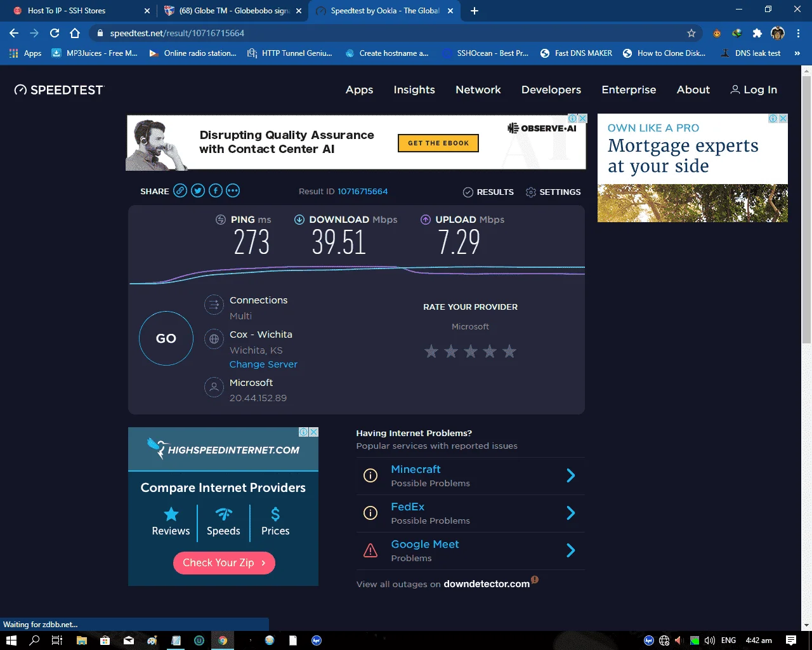Open the Enterprise menu item
Viewport: 812px width, 650px height.
coord(629,90)
